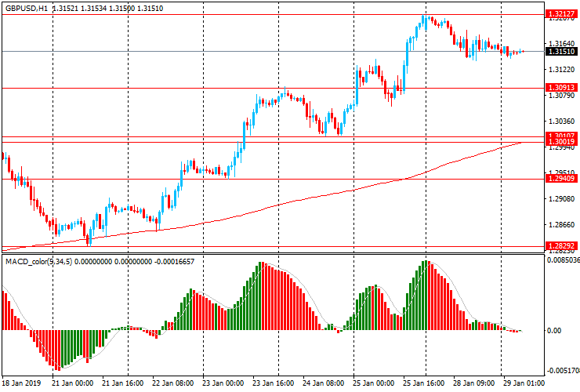580x392 pixels.
Task: Click the MACD_color(5,34,5) indicator label
Action: pyautogui.click(x=38, y=262)
